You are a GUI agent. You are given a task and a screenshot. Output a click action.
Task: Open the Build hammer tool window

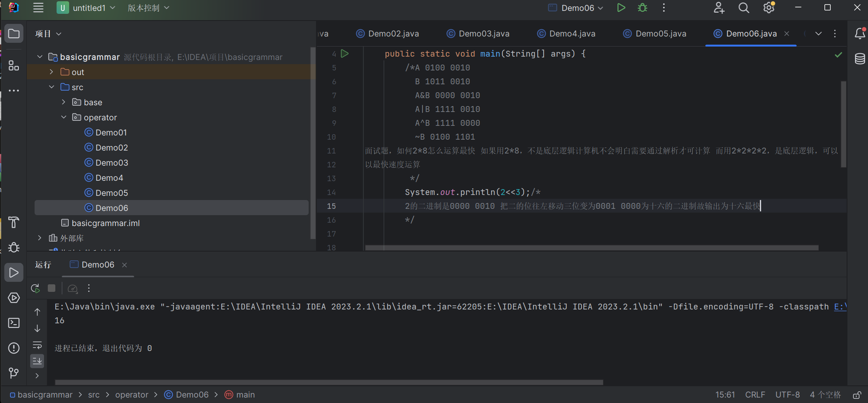[x=14, y=222]
